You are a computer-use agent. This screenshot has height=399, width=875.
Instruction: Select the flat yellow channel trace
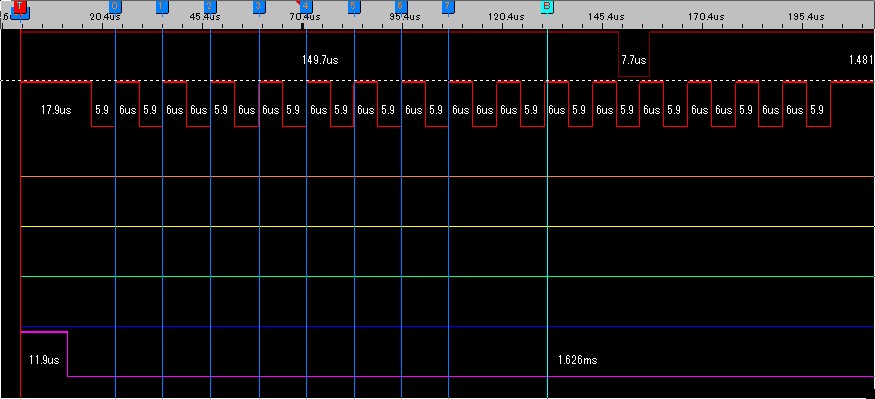(447, 227)
